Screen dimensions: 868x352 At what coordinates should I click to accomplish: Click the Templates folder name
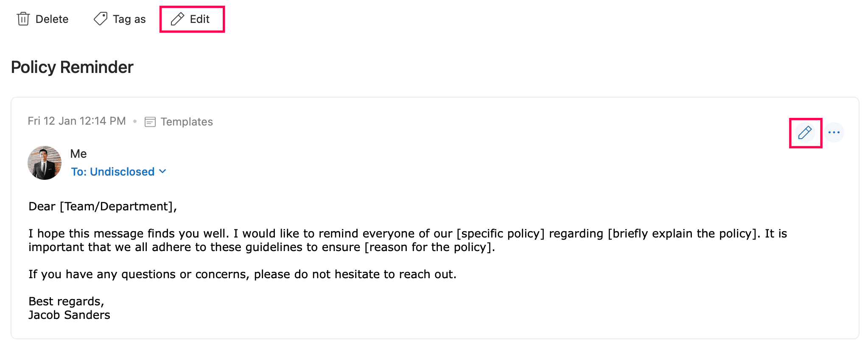point(187,122)
